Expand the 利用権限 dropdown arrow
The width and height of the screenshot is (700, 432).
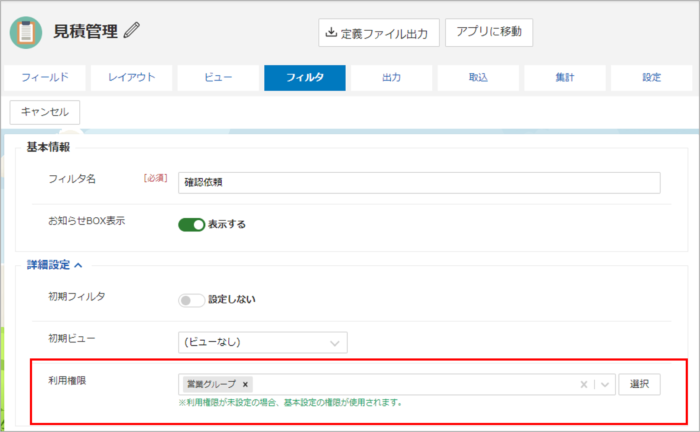coord(605,385)
